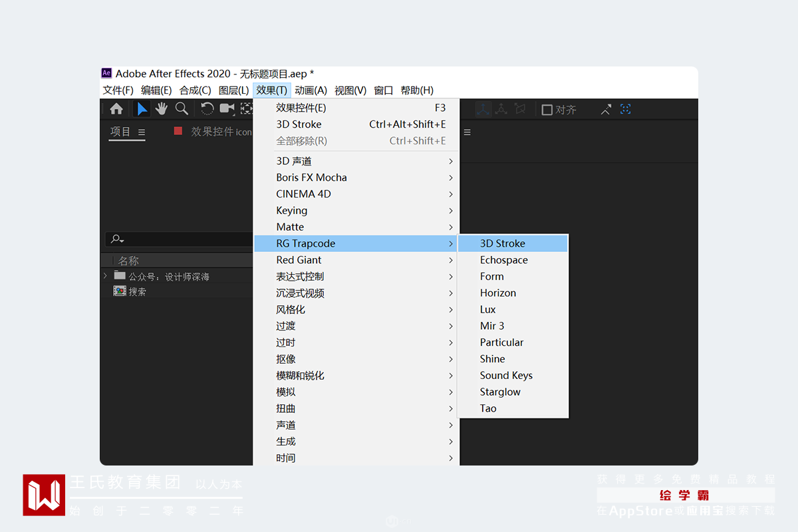Open the 帮助(H) menu
Viewport: 798px width, 532px height.
417,90
